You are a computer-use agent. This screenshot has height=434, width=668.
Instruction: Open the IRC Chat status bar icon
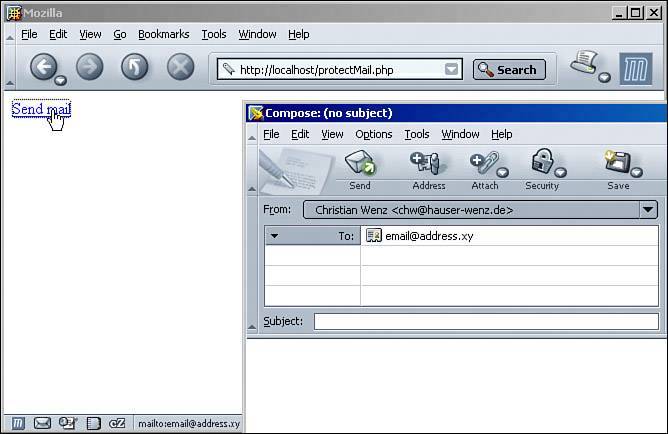coord(117,423)
